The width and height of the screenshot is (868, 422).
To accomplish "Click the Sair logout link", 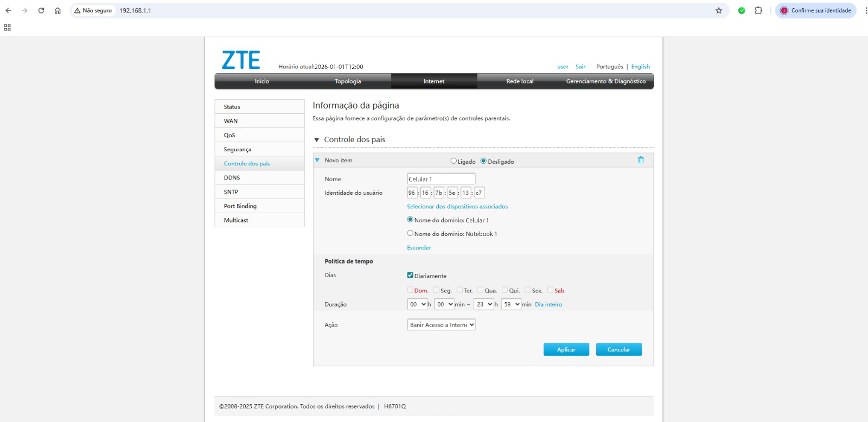I will point(580,67).
